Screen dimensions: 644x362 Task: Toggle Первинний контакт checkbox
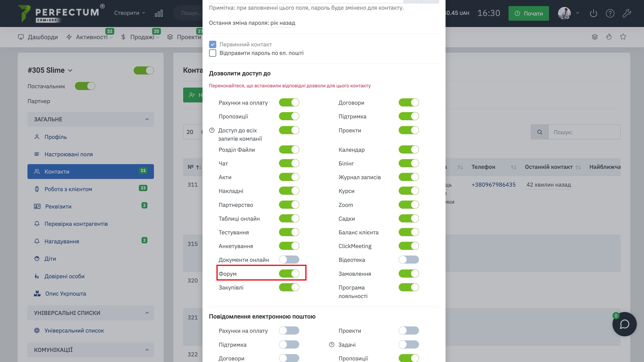(212, 45)
